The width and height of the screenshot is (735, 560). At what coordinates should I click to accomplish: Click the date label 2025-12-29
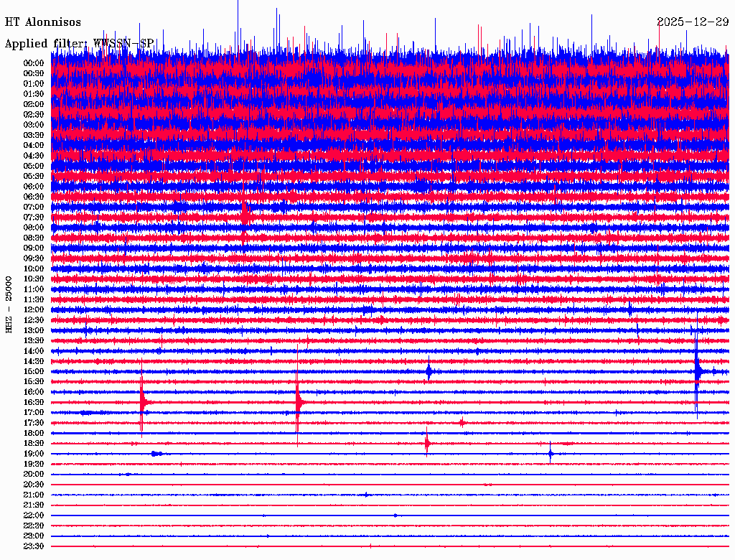click(693, 22)
